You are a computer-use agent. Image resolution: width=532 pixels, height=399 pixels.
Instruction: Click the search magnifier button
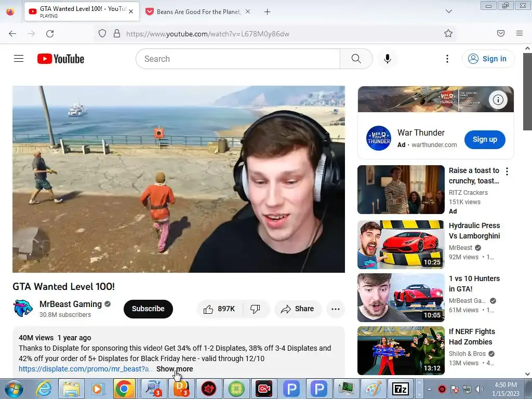356,59
